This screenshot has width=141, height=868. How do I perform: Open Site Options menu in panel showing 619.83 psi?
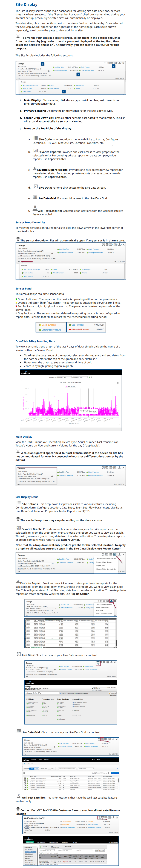[111, 467]
